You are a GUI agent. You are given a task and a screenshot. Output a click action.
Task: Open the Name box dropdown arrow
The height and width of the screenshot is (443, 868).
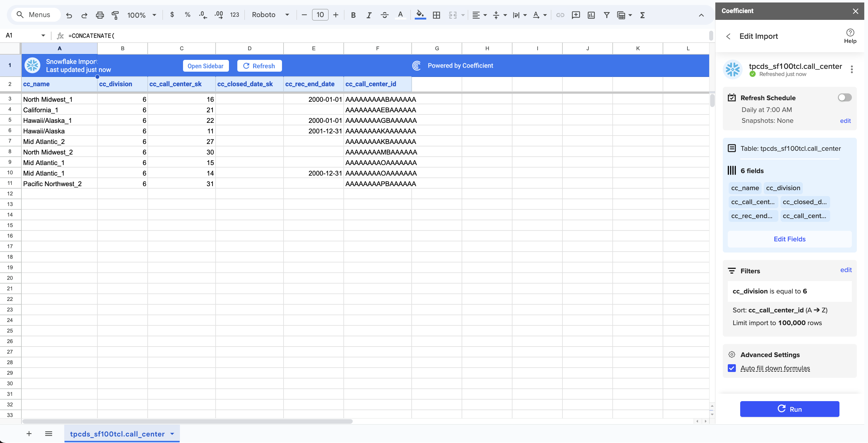(43, 36)
